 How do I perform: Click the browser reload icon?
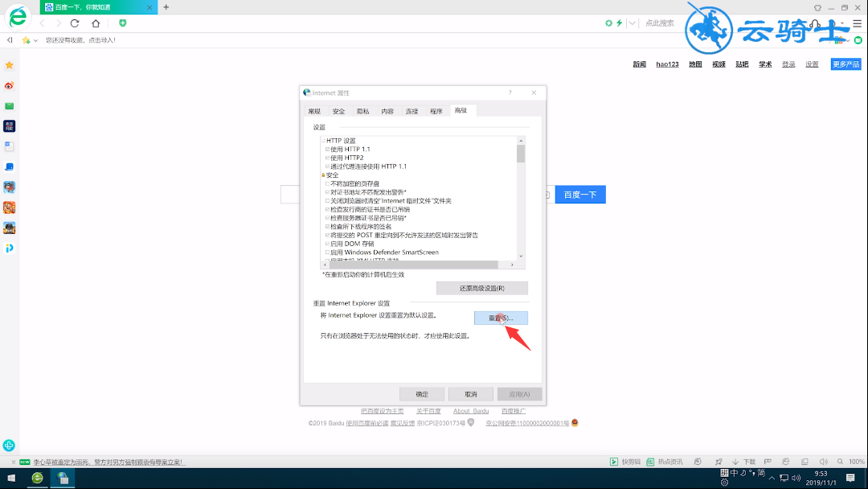click(x=75, y=23)
